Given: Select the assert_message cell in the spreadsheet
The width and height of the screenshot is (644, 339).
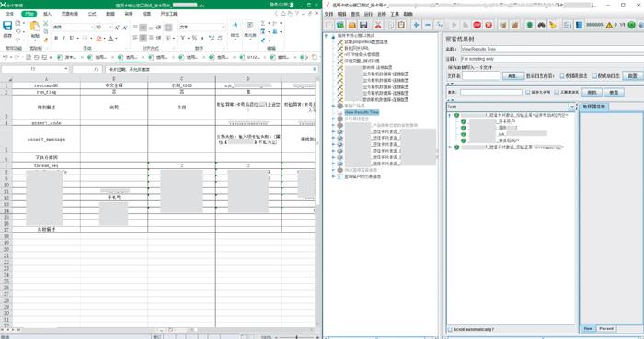Looking at the screenshot, I should click(46, 140).
